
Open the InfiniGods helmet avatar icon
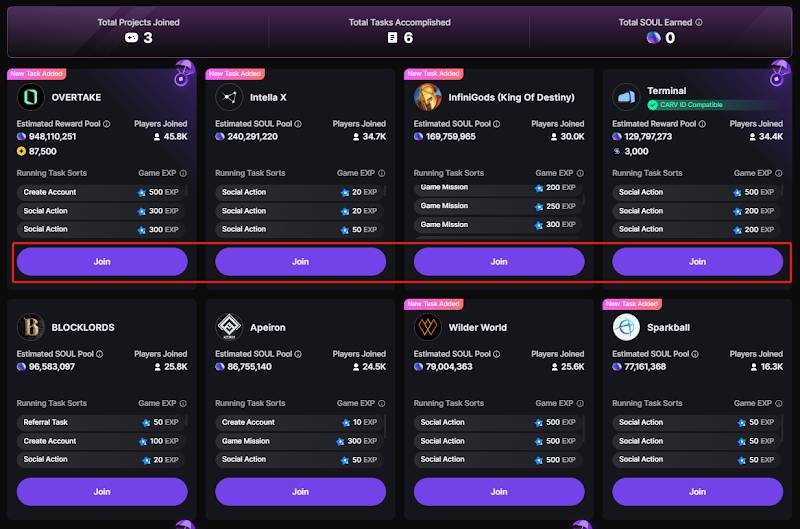[428, 97]
